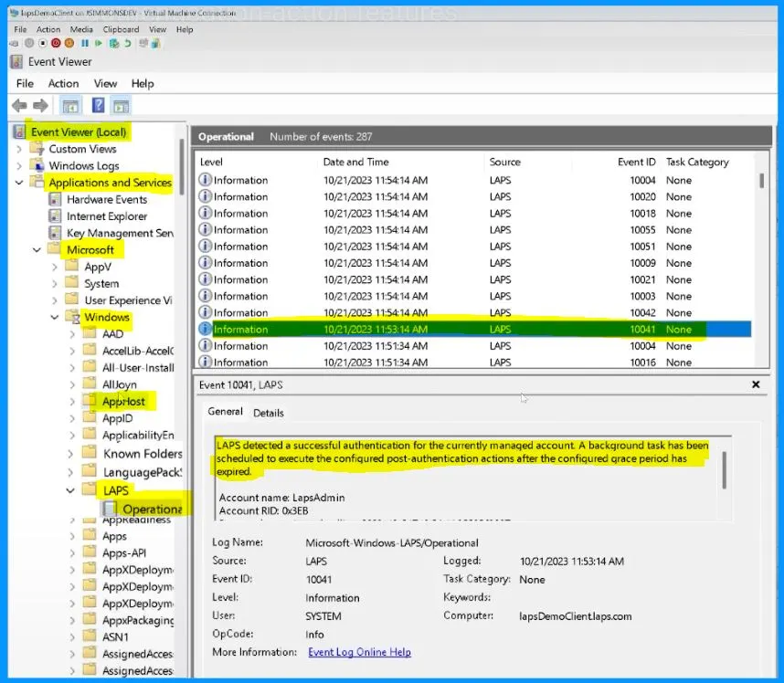Open Help with the blue question icon

coord(98,105)
